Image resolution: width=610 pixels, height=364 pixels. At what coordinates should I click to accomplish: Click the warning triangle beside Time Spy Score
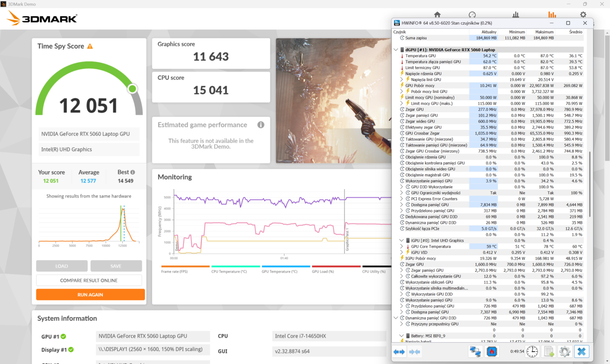(x=90, y=46)
